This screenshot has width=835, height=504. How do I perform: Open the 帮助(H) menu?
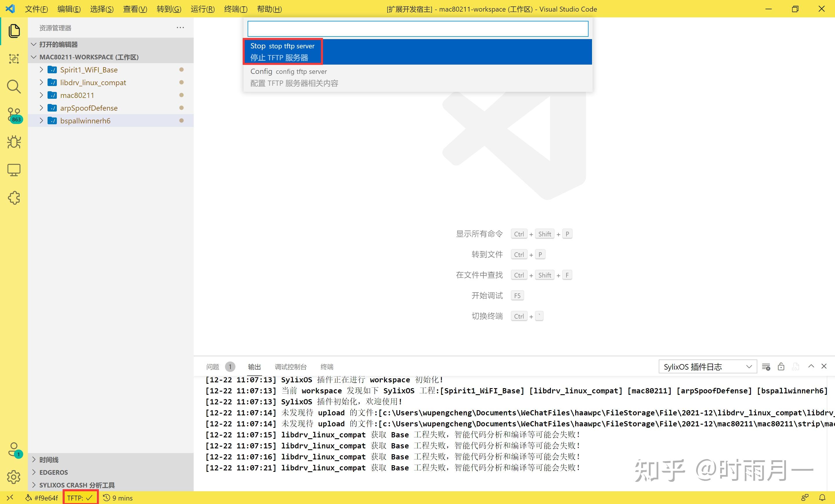(269, 9)
